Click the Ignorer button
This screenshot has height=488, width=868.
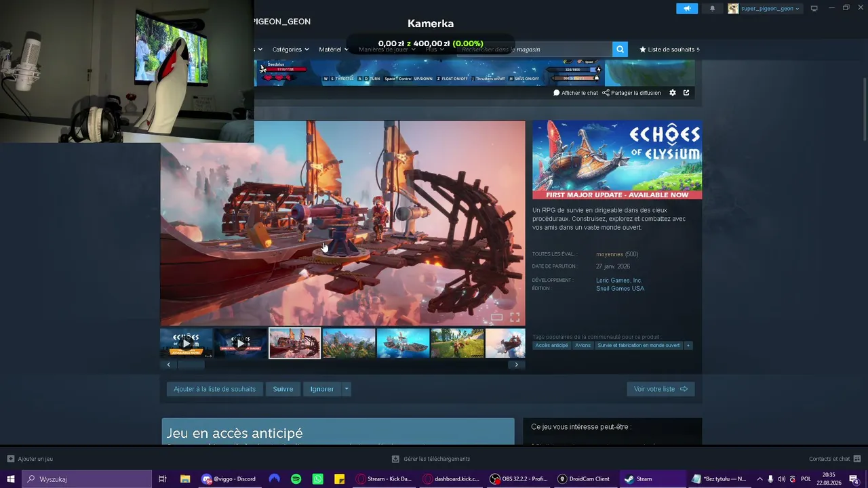[321, 389]
